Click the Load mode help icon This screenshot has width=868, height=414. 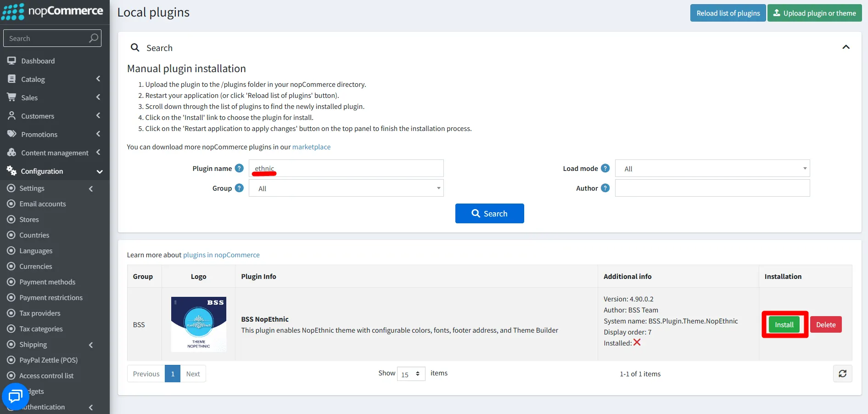[605, 168]
